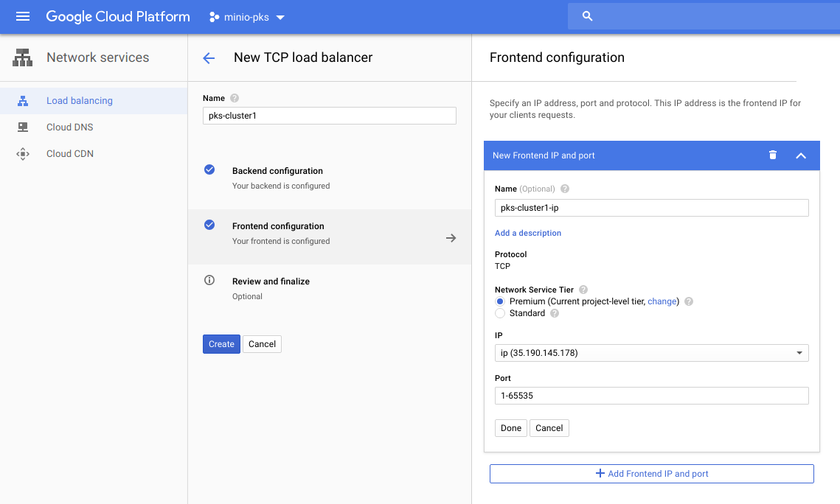Open the minio-pks project selector dropdown
840x504 pixels.
coord(247,16)
